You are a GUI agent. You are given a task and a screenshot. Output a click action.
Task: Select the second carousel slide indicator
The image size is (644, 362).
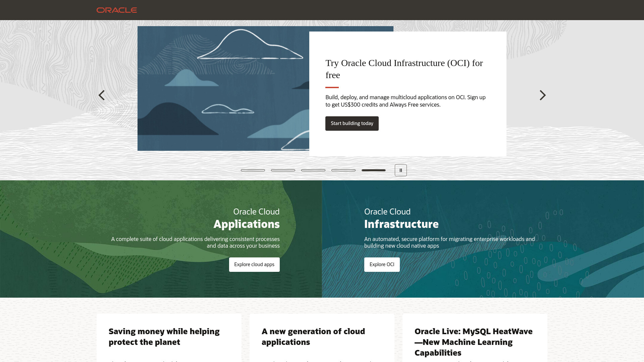[283, 170]
